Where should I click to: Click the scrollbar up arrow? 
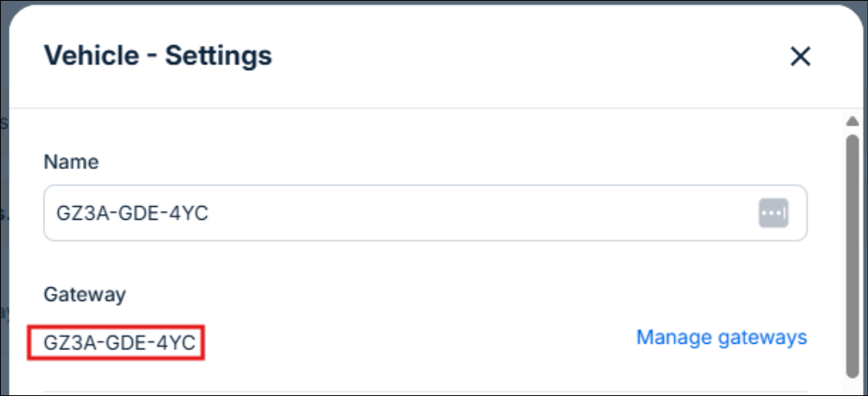tap(852, 122)
